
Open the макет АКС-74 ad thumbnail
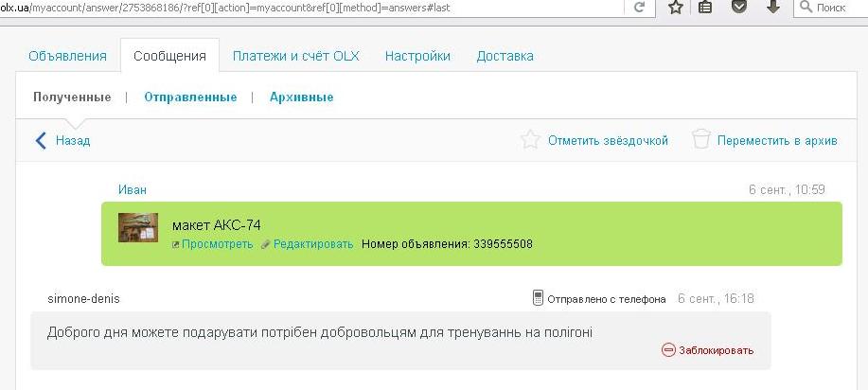(x=138, y=228)
